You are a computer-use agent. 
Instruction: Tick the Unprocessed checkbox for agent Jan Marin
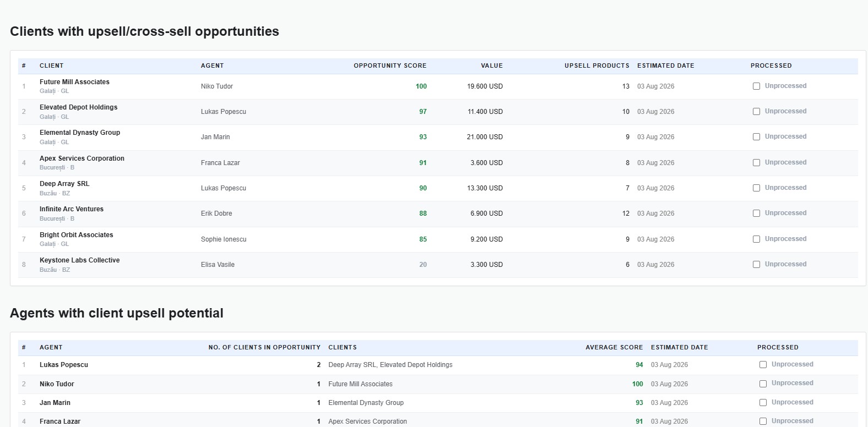point(763,403)
